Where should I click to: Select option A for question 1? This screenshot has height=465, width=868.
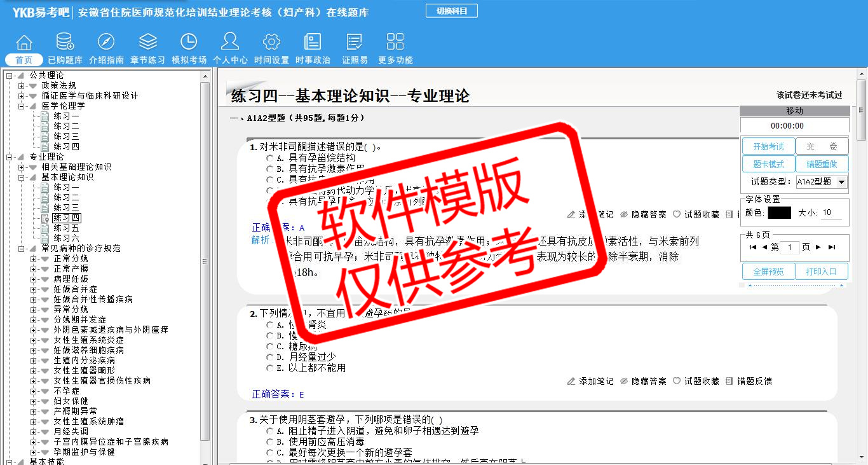pos(270,158)
